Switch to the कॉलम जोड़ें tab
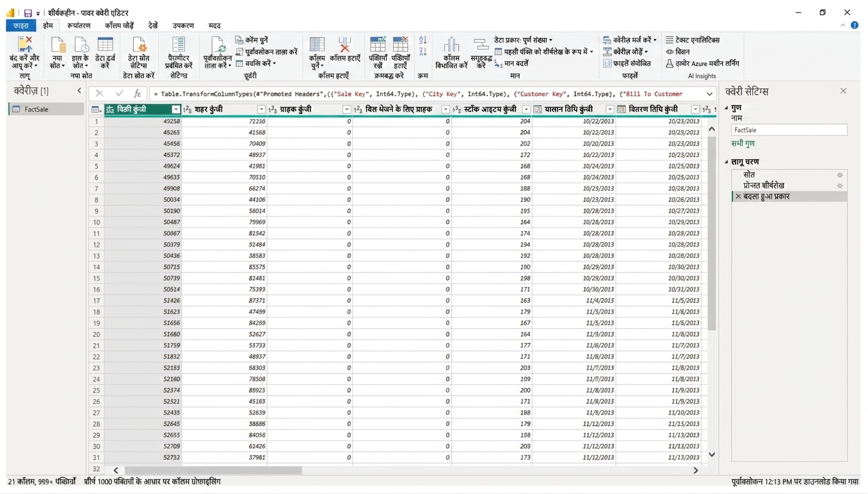The height and width of the screenshot is (494, 868). tap(119, 25)
